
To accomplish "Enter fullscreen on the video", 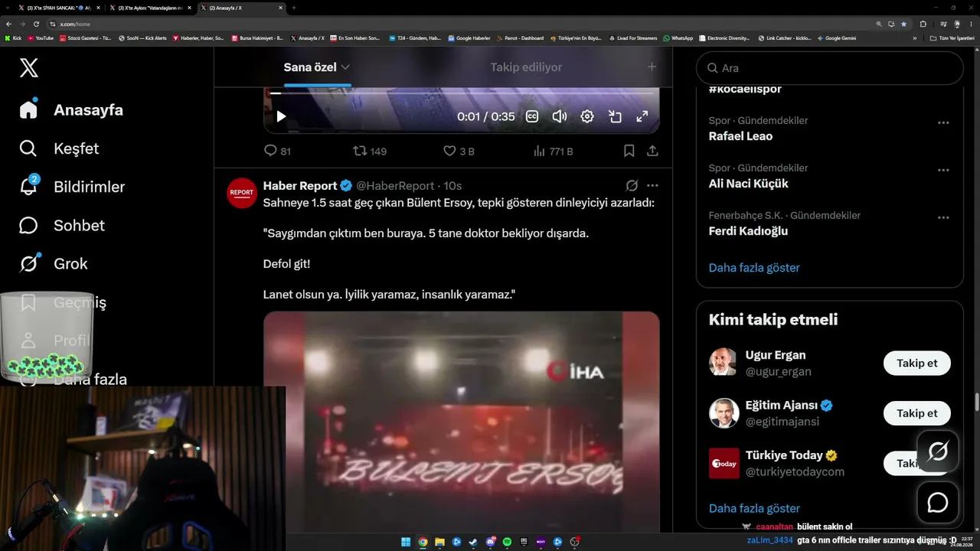I will pyautogui.click(x=642, y=116).
